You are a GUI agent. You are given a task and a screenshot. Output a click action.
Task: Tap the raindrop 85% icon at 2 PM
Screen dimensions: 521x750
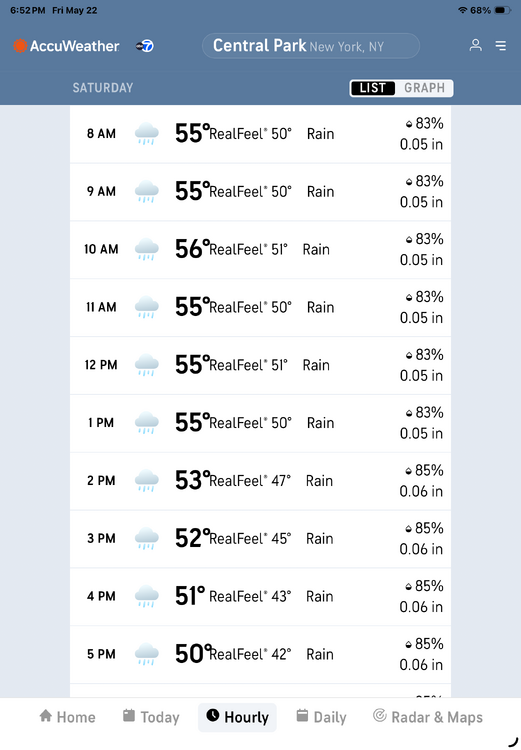pos(409,471)
